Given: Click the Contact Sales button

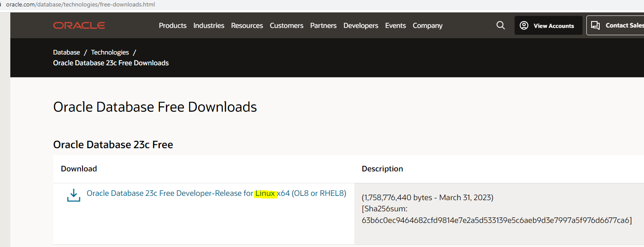Looking at the screenshot, I should pyautogui.click(x=615, y=25).
